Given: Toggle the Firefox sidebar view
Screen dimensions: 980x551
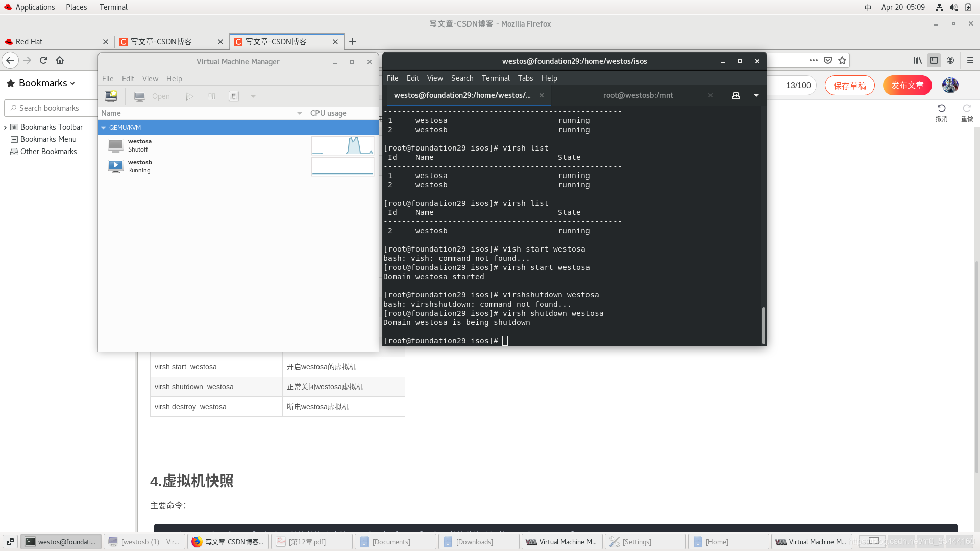Looking at the screenshot, I should point(934,60).
